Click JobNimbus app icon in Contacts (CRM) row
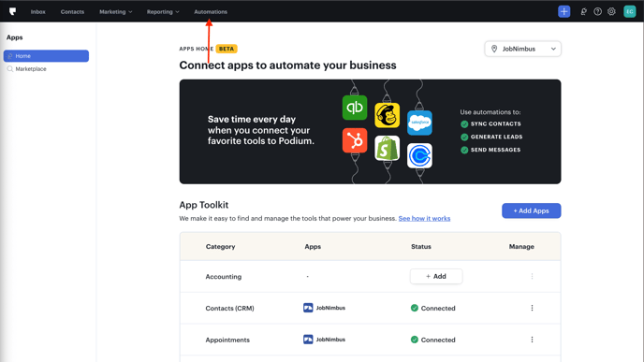644x362 pixels. pos(308,308)
